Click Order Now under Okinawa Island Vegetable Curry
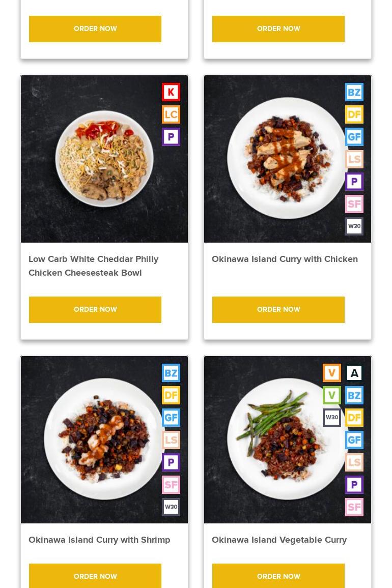 [x=278, y=576]
